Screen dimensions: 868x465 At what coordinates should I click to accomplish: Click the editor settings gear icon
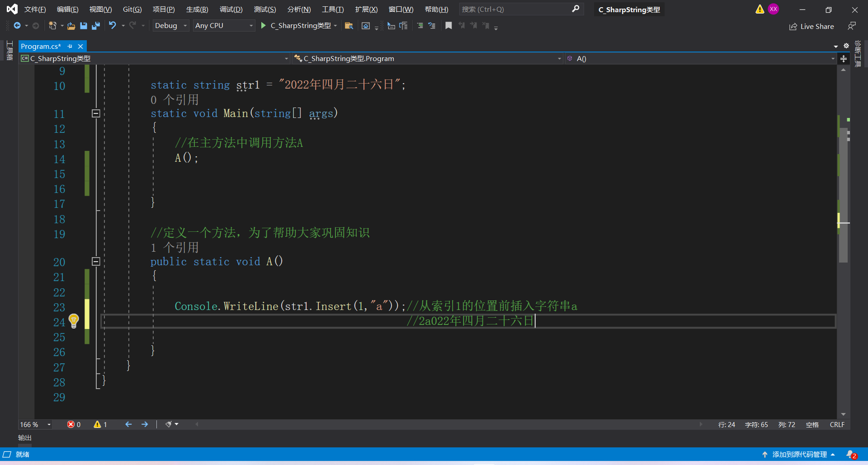tap(846, 46)
